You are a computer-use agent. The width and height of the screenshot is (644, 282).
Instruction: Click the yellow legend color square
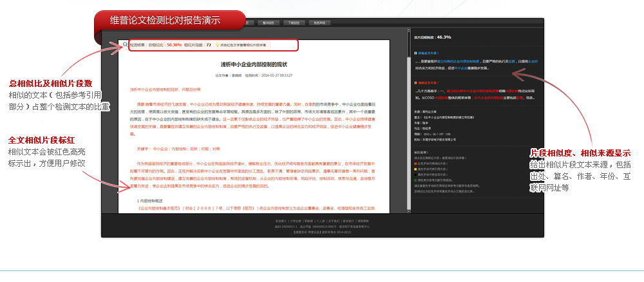coord(415,169)
